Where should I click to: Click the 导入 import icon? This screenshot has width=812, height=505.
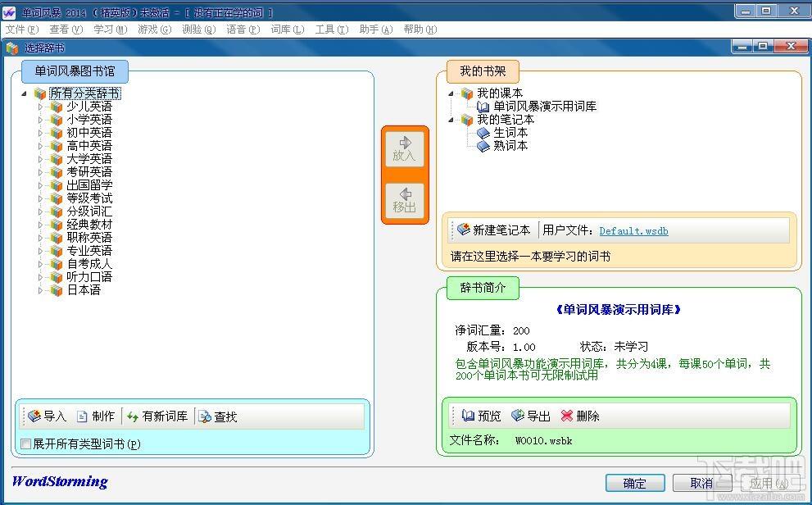(x=34, y=416)
